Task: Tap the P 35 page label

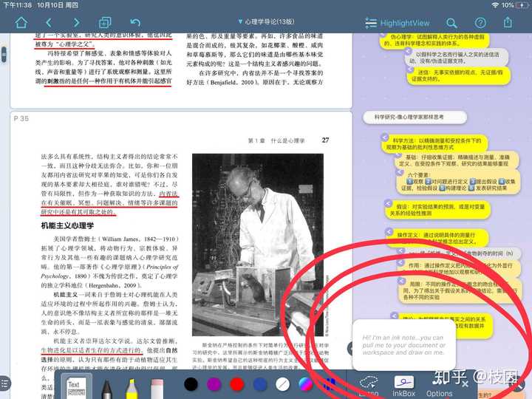Action: [21, 118]
